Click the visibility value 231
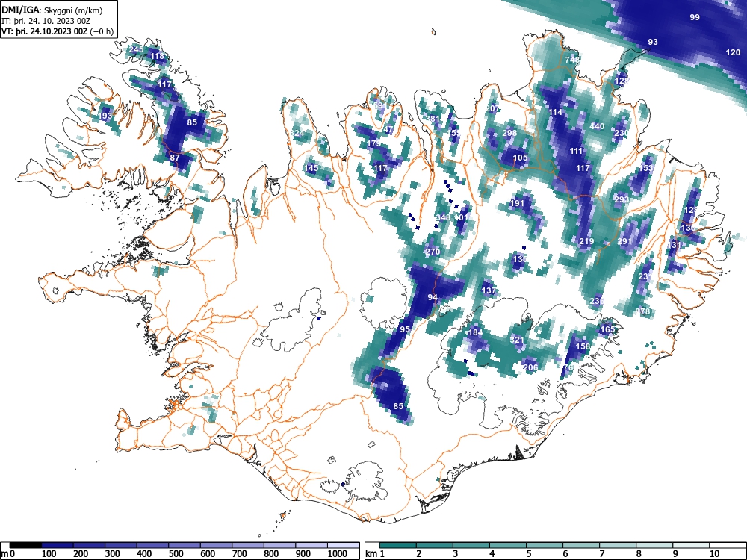Image resolution: width=747 pixels, height=560 pixels. 645,277
